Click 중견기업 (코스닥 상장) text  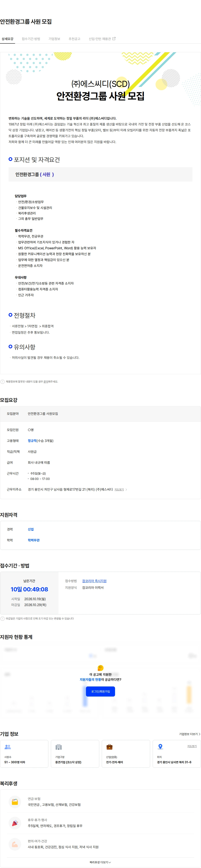tap(68, 762)
